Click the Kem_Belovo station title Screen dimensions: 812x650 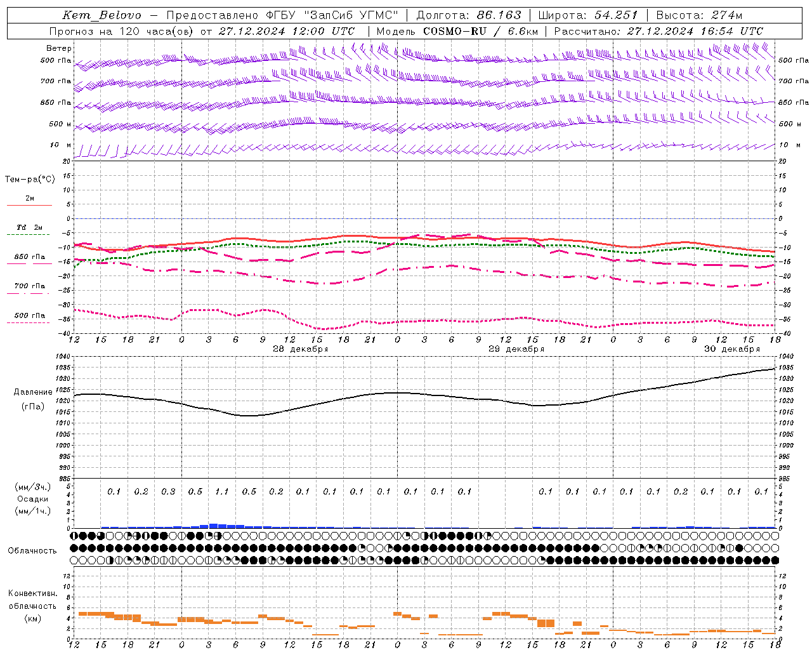coord(101,15)
